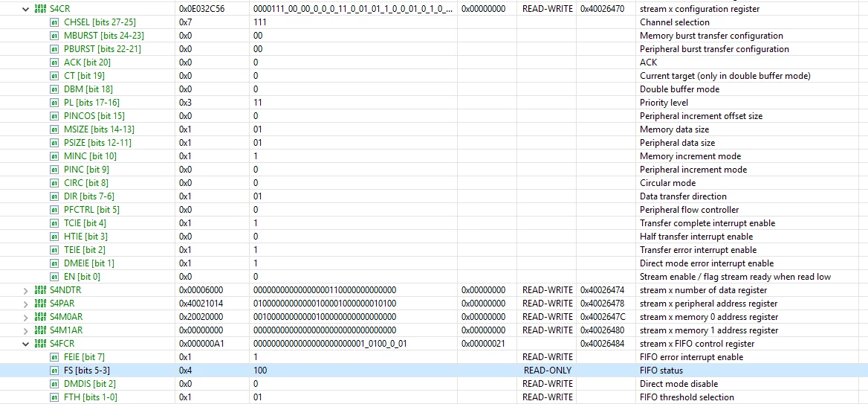868x404 pixels.
Task: Click 'FIFO threshold selection' description
Action: click(x=687, y=397)
